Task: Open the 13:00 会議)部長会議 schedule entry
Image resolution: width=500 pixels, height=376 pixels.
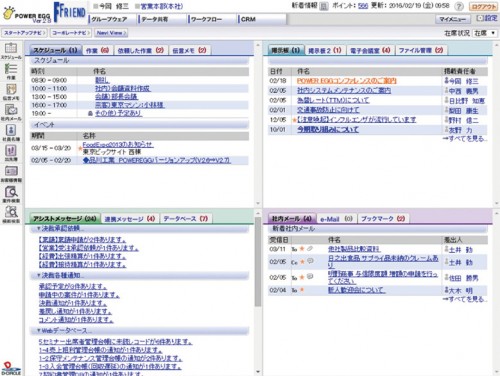Action: (116, 97)
